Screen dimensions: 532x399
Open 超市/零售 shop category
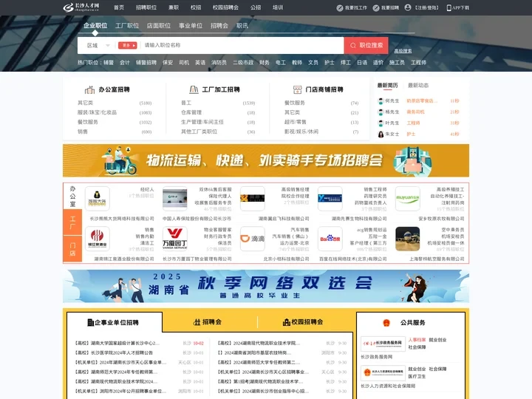pyautogui.click(x=295, y=122)
